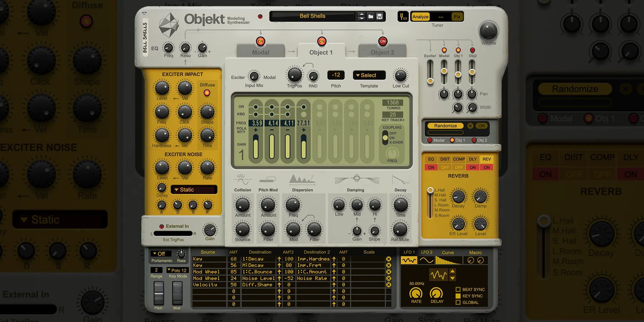Select the Collision section icon
This screenshot has height=322, width=644.
242,181
